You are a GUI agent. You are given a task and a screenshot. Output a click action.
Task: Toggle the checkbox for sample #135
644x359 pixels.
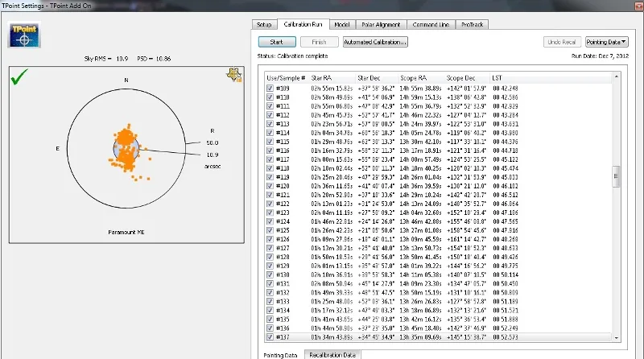tap(270, 320)
